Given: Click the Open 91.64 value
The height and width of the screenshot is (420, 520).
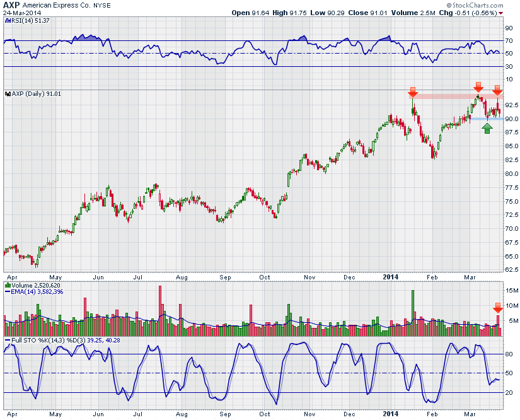Looking at the screenshot, I should coord(250,13).
